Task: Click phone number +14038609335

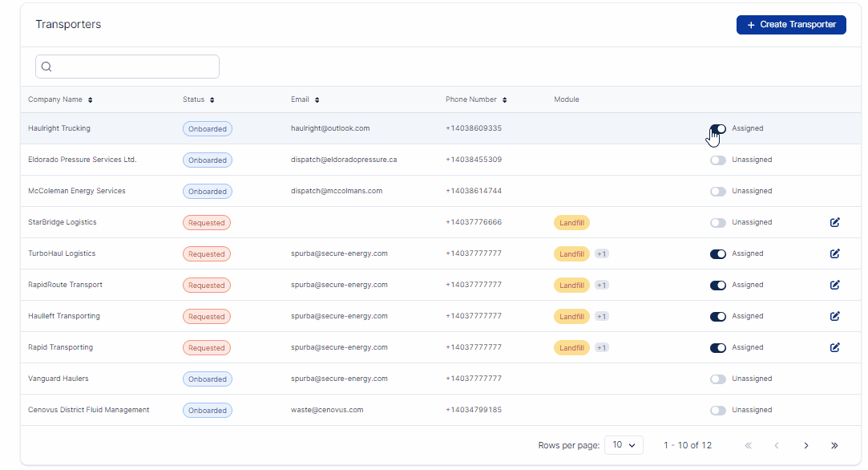Action: pyautogui.click(x=474, y=128)
